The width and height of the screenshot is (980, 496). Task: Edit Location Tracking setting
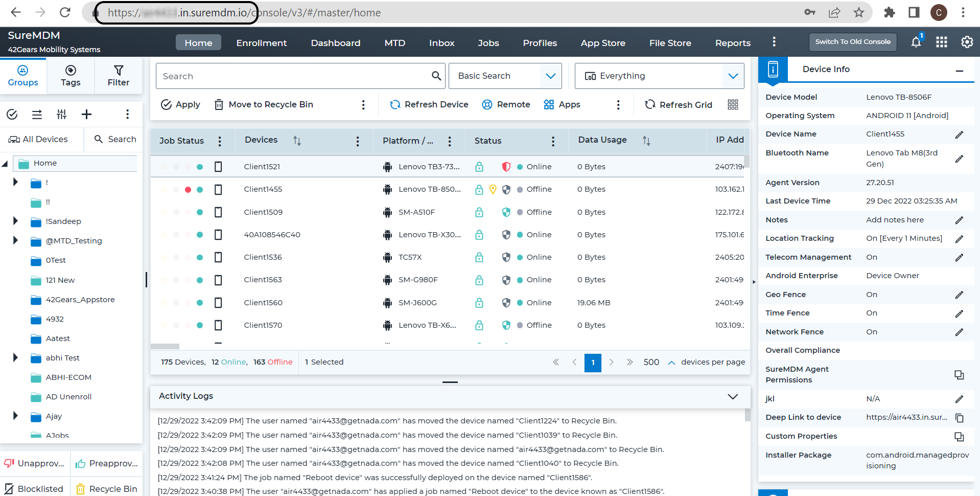coord(959,239)
